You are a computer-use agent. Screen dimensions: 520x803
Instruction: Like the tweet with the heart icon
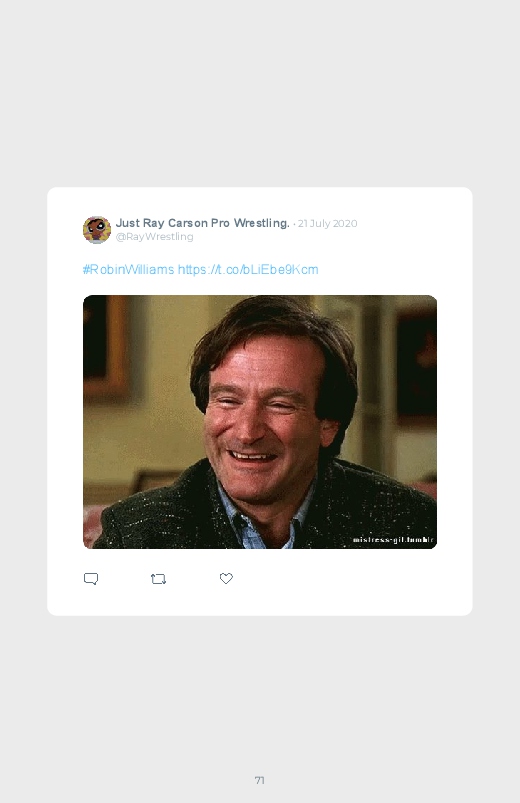tap(226, 578)
